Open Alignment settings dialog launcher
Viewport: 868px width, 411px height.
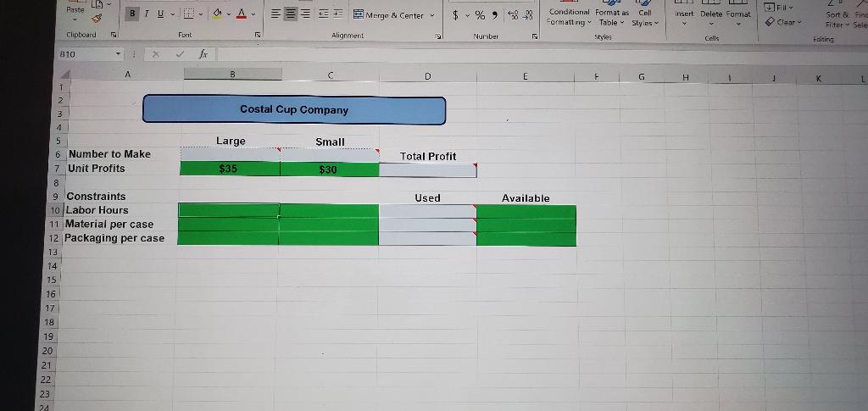(437, 36)
